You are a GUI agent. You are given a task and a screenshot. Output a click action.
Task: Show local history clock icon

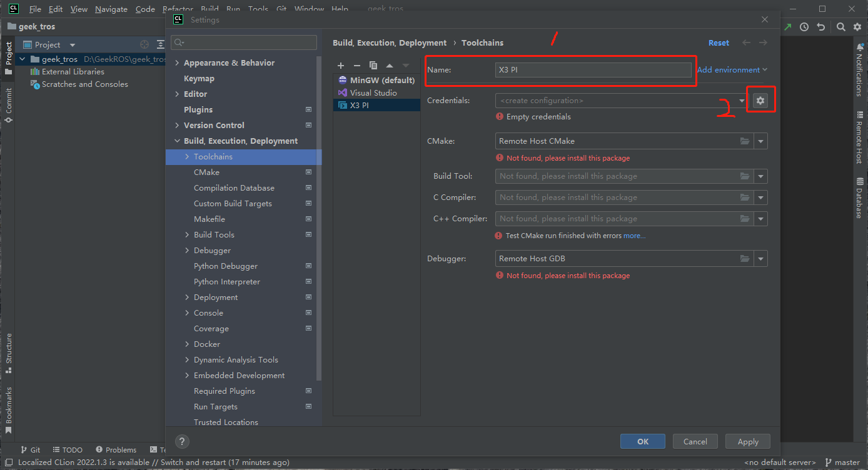804,27
